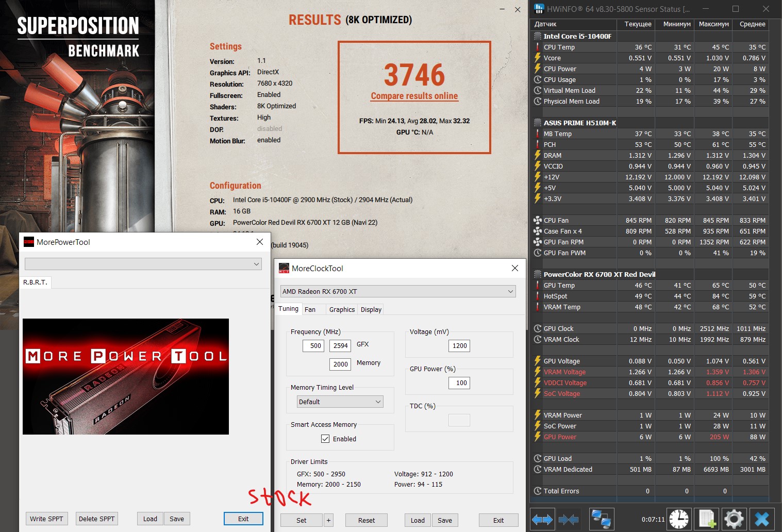Click the 0:07:11 elapsed timer in HWiNFO

[653, 519]
